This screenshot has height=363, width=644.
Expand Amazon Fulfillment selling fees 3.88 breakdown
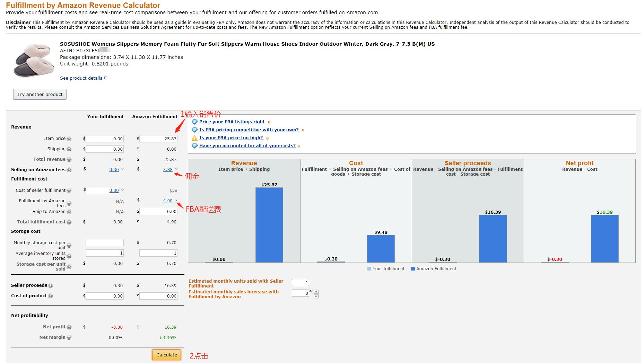[176, 169]
